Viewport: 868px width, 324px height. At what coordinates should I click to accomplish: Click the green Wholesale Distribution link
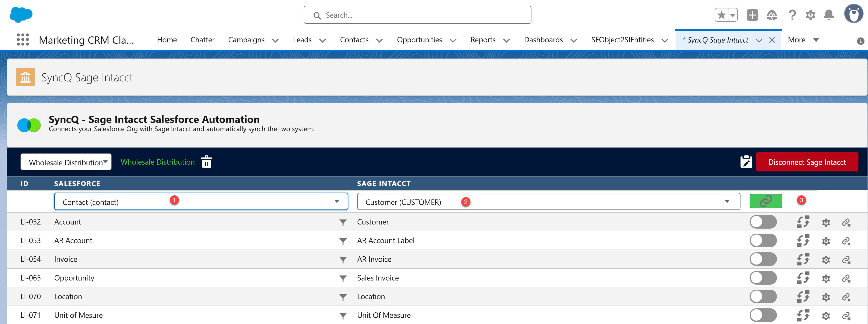(157, 162)
